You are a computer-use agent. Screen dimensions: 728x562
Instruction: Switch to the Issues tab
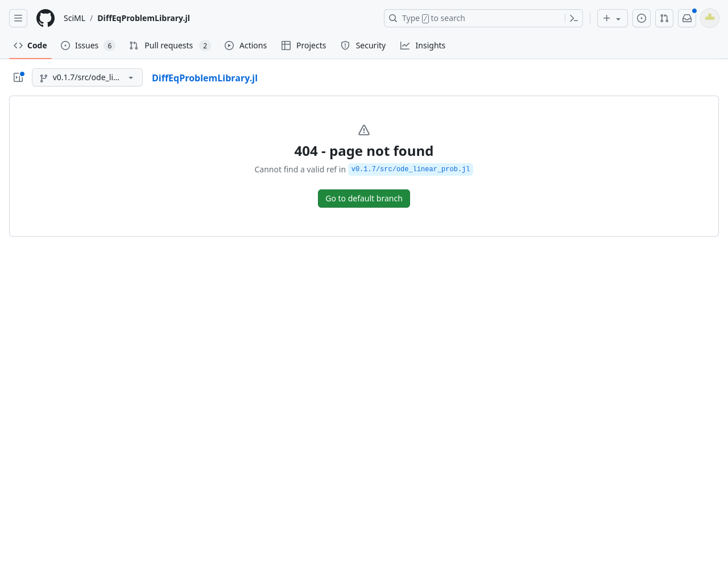click(x=88, y=46)
